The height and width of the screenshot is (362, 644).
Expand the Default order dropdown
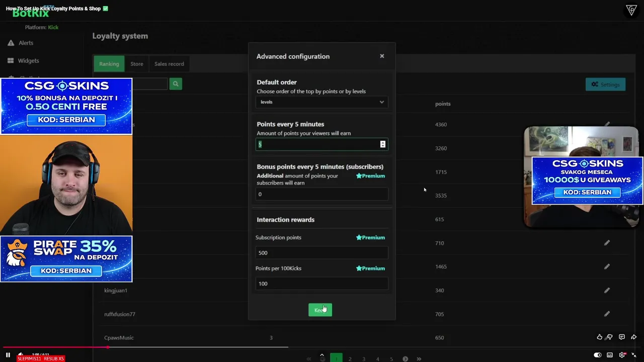pos(321,102)
